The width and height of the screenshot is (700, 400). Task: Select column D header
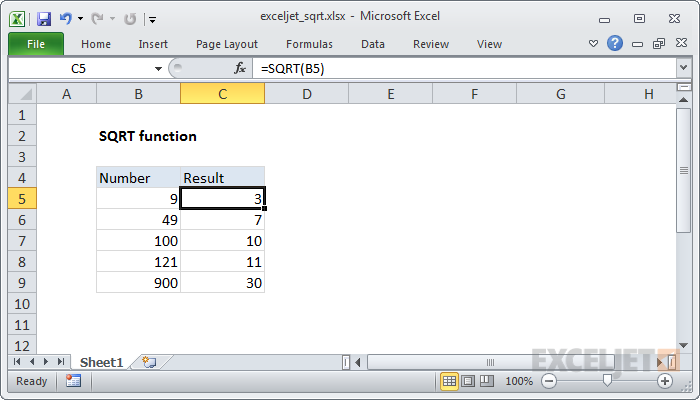pos(307,94)
